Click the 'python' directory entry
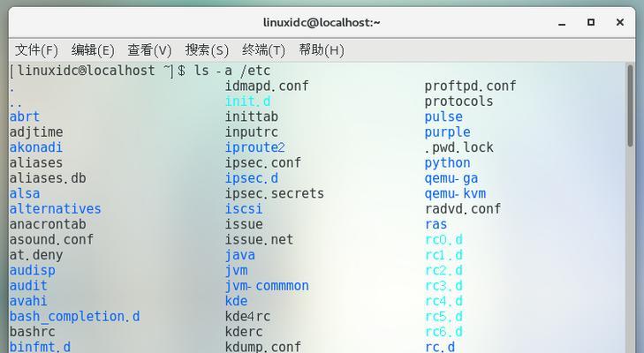Screen dimensions: 644x353 [x=447, y=163]
